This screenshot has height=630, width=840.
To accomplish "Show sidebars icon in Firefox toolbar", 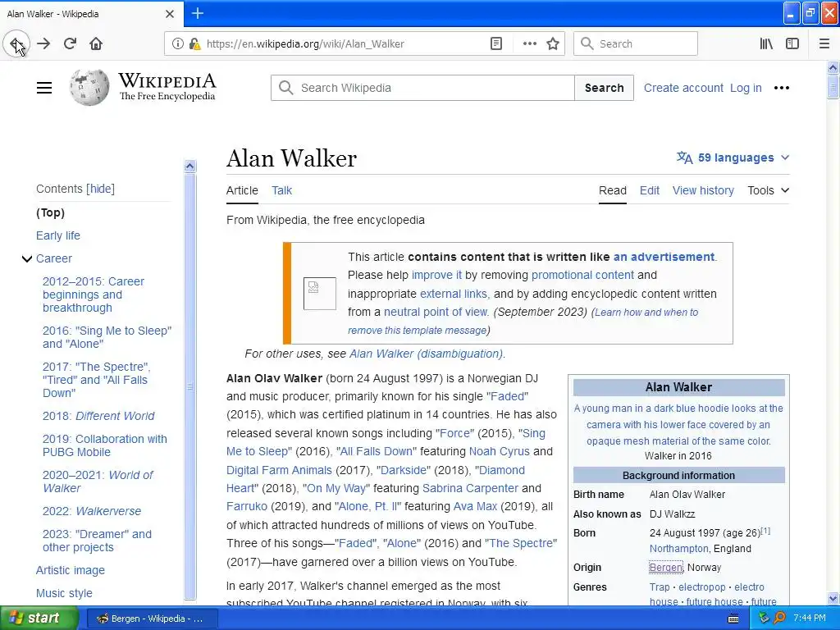I will [792, 44].
